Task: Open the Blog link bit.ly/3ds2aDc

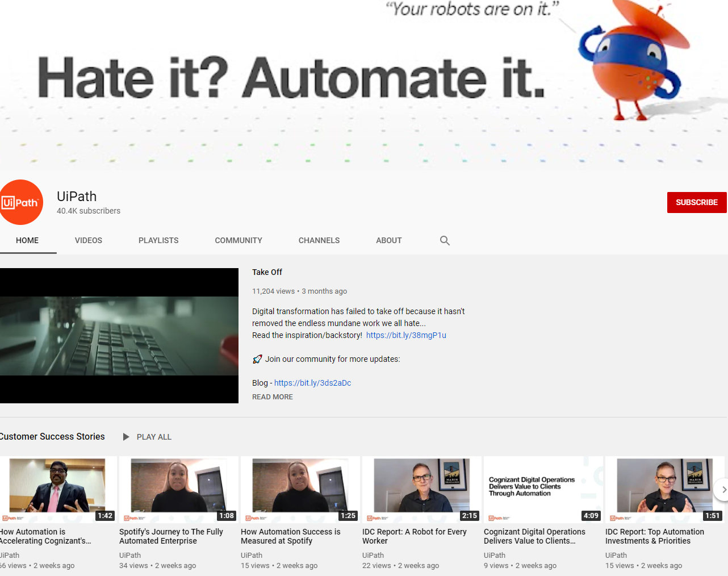Action: (x=312, y=383)
